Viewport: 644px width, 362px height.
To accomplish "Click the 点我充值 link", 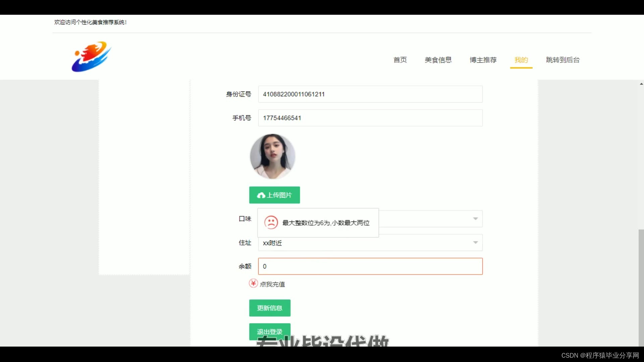I will (x=272, y=284).
